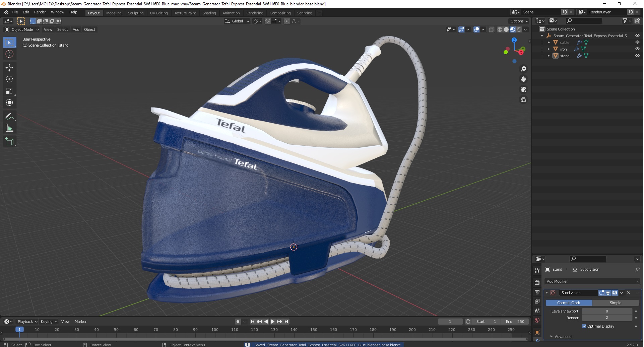Switch to solid viewport shading

tap(506, 29)
